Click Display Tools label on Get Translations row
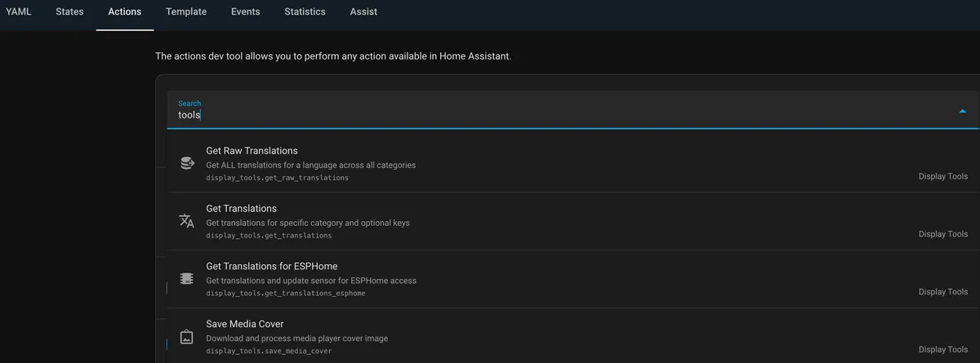The width and height of the screenshot is (980, 363). pos(942,234)
